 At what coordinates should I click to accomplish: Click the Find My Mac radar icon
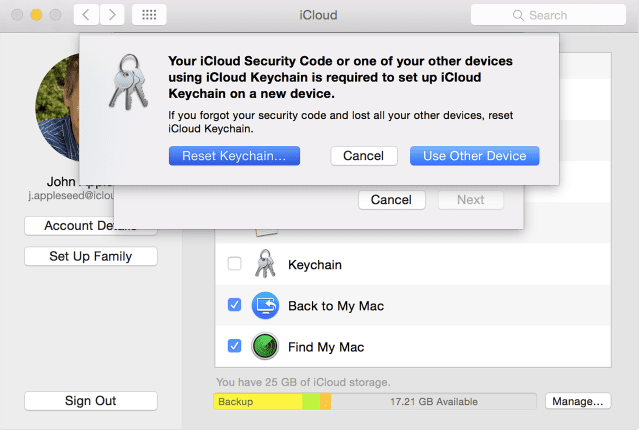(x=264, y=347)
